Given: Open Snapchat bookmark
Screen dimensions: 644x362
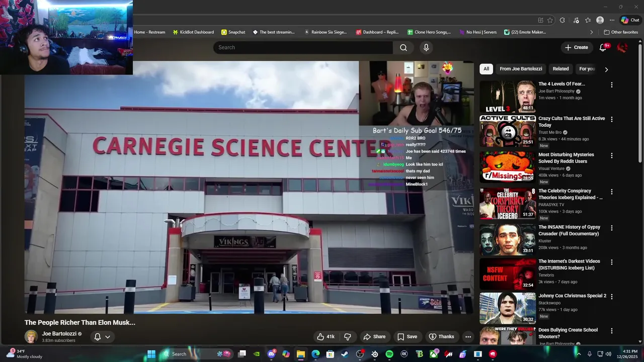Looking at the screenshot, I should pyautogui.click(x=233, y=32).
